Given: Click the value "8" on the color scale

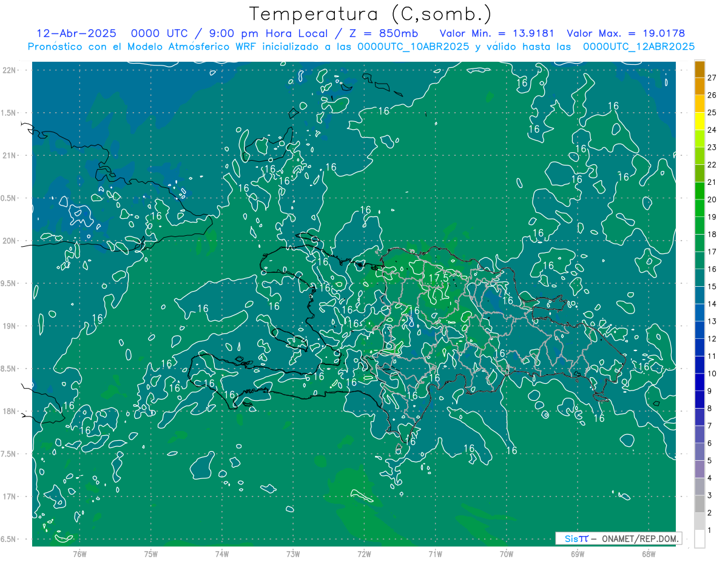Looking at the screenshot, I should pyautogui.click(x=710, y=408).
